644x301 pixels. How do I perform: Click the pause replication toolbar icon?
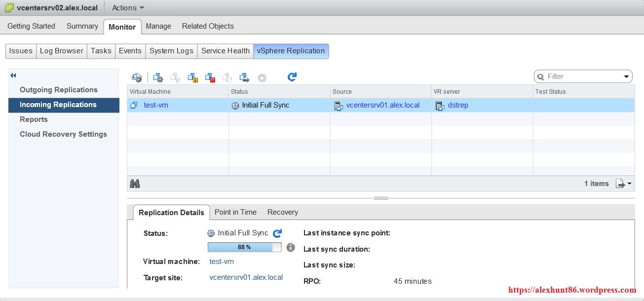click(x=192, y=77)
